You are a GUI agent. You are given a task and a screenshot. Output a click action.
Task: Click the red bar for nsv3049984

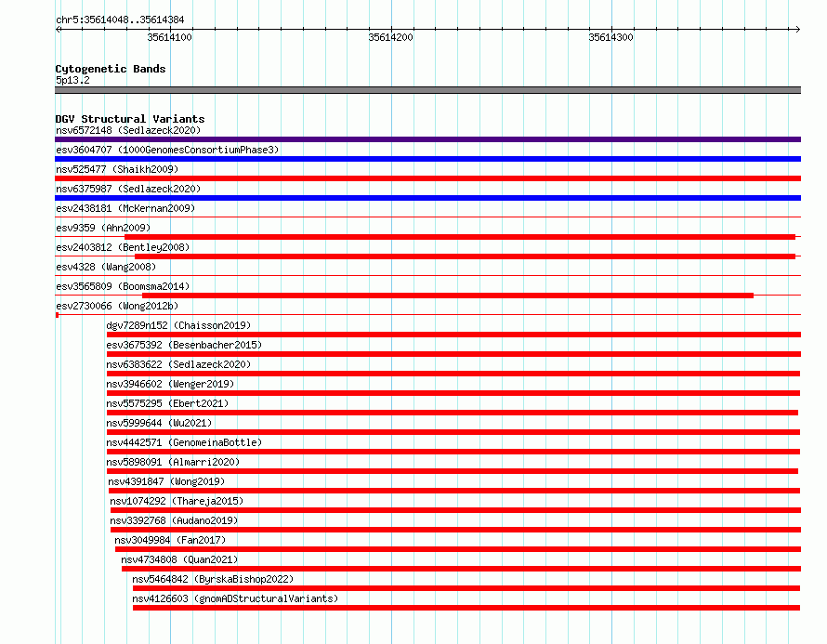(x=458, y=549)
